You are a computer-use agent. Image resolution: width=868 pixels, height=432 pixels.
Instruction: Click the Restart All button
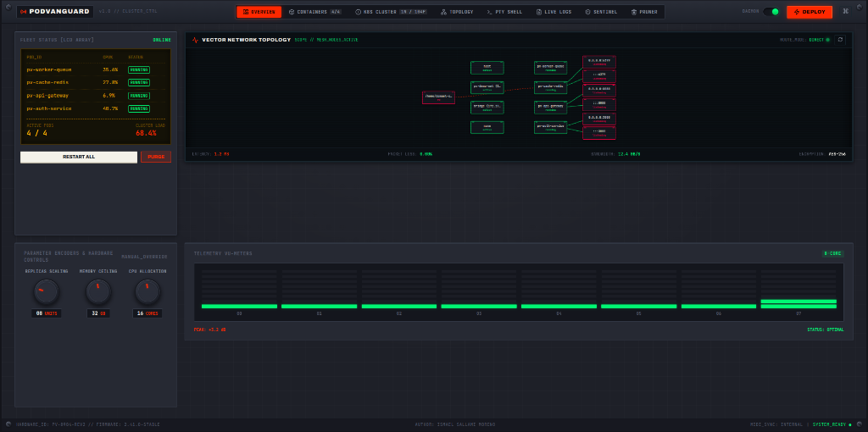tap(79, 157)
